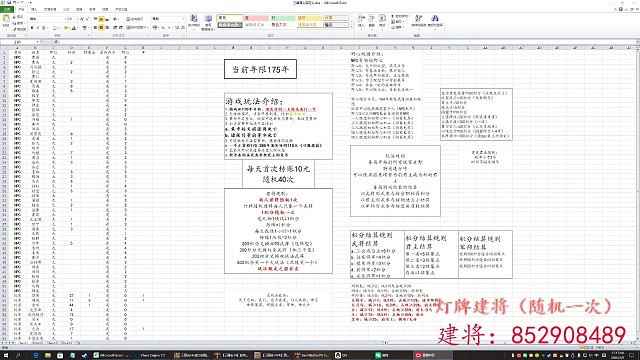The image size is (640, 360).
Task: Apply the yellow 'Neutral' cell style
Action: [309, 18]
